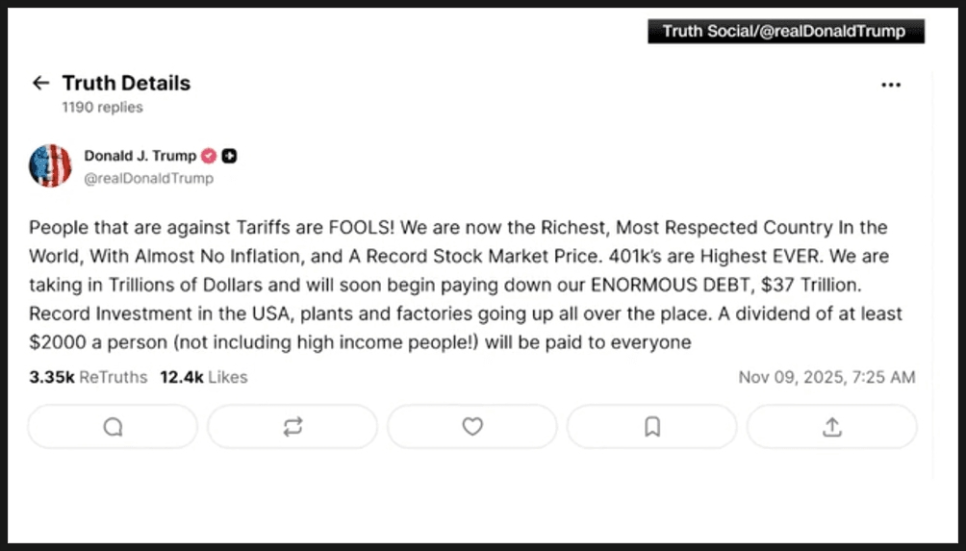The image size is (966, 551).
Task: Click the $2000 dividend line of the post
Action: click(x=360, y=343)
